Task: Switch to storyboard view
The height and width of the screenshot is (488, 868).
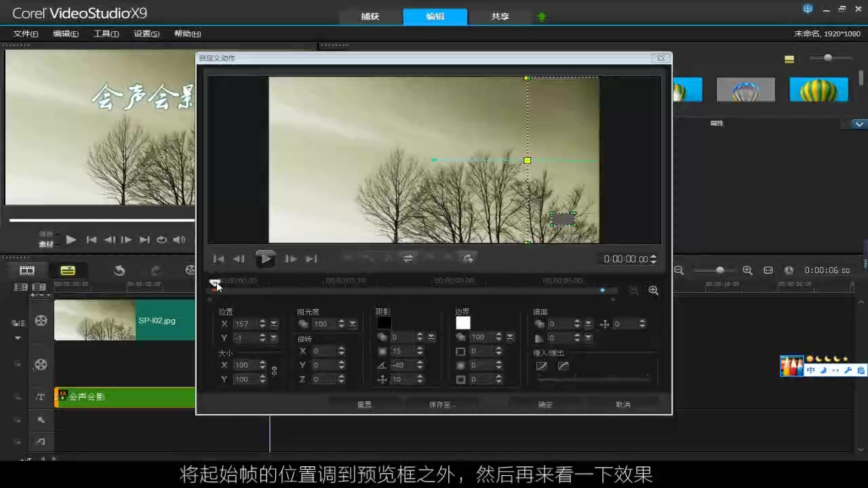Action: click(x=27, y=270)
